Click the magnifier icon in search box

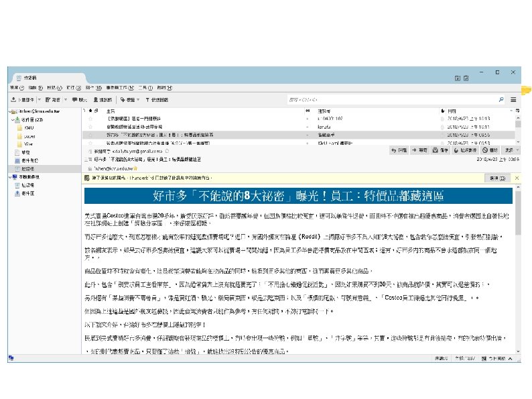501,99
